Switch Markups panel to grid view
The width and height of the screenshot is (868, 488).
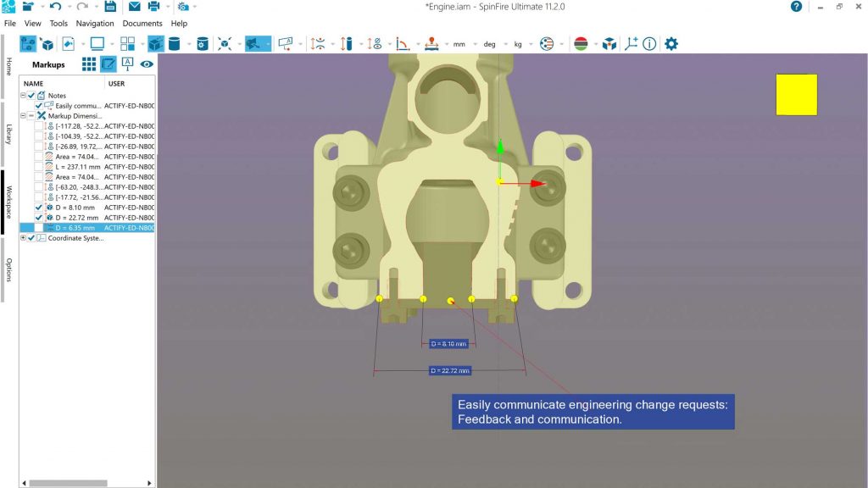pyautogui.click(x=88, y=64)
